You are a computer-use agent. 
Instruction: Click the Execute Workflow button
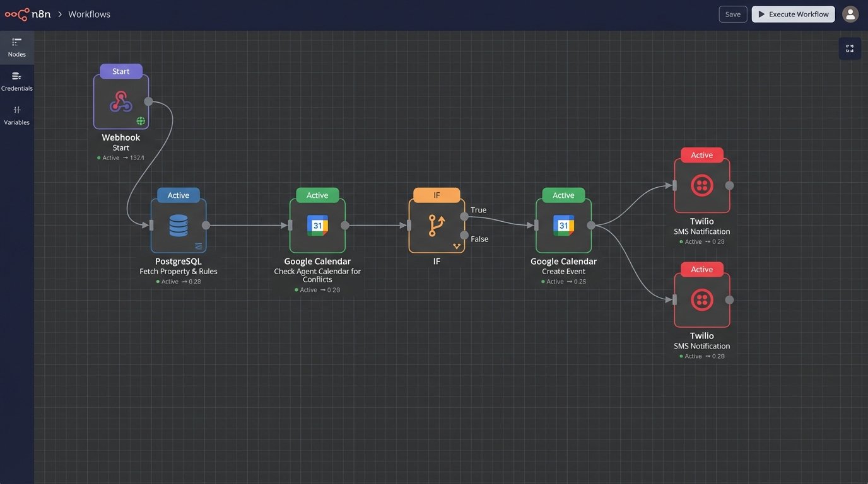793,14
